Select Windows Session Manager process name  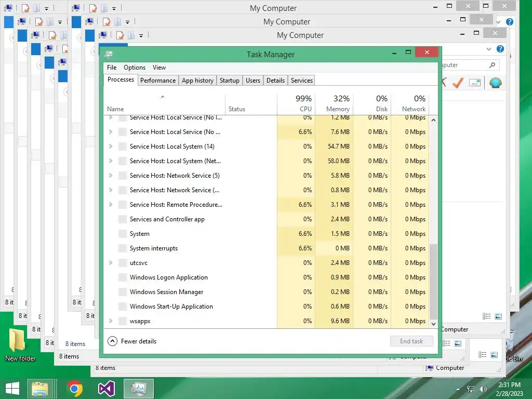coord(166,292)
